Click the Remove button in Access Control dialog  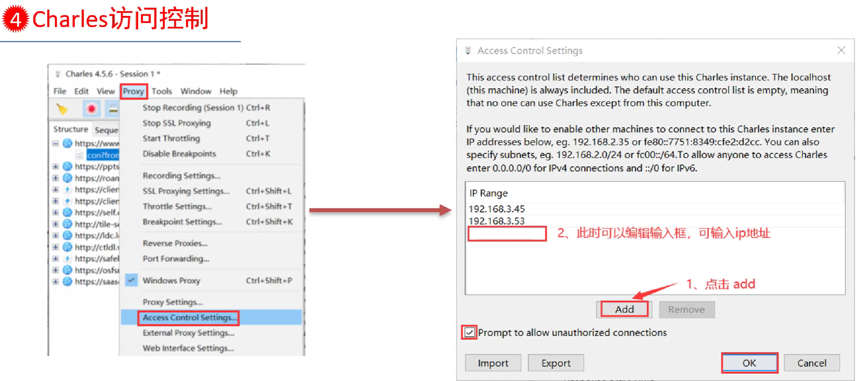[x=687, y=309]
